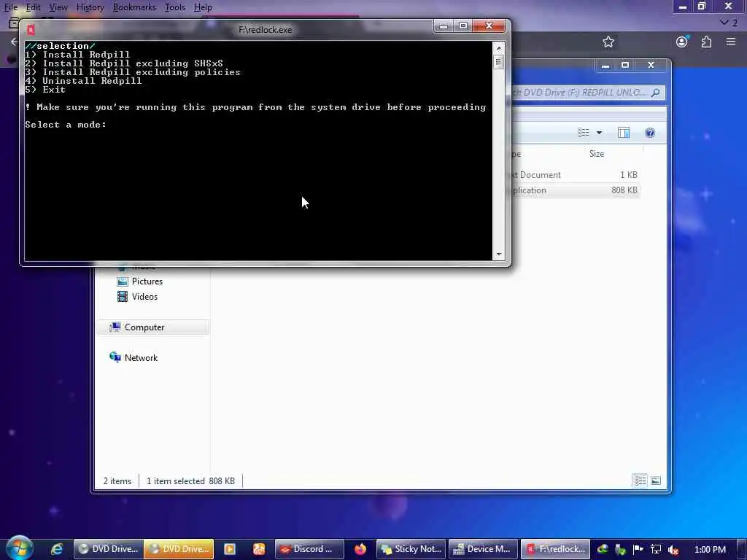Screen dimensions: 747x560
Task: Open the Firefox extensions puzzle icon
Action: [706, 42]
